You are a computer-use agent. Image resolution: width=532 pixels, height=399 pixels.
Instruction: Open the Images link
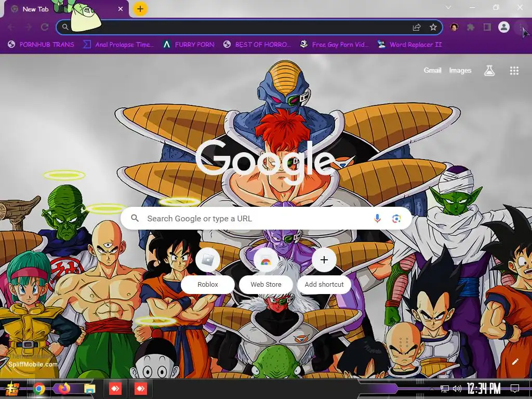pyautogui.click(x=460, y=70)
